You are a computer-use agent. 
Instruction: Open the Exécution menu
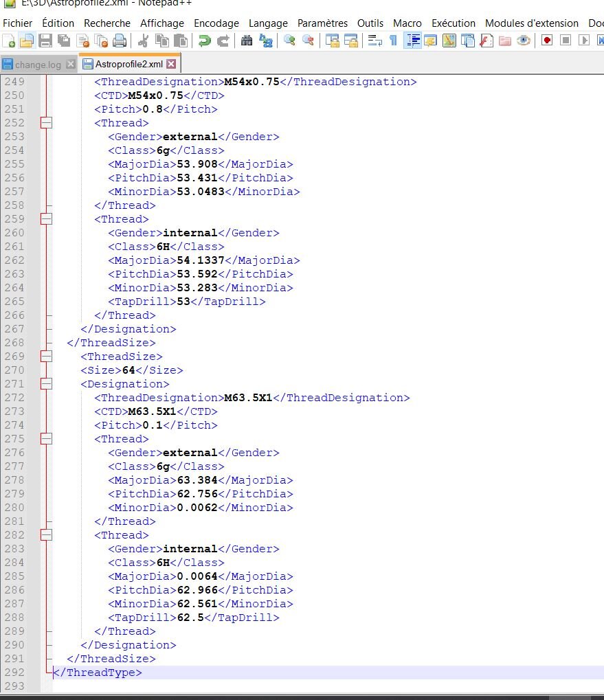pyautogui.click(x=453, y=23)
